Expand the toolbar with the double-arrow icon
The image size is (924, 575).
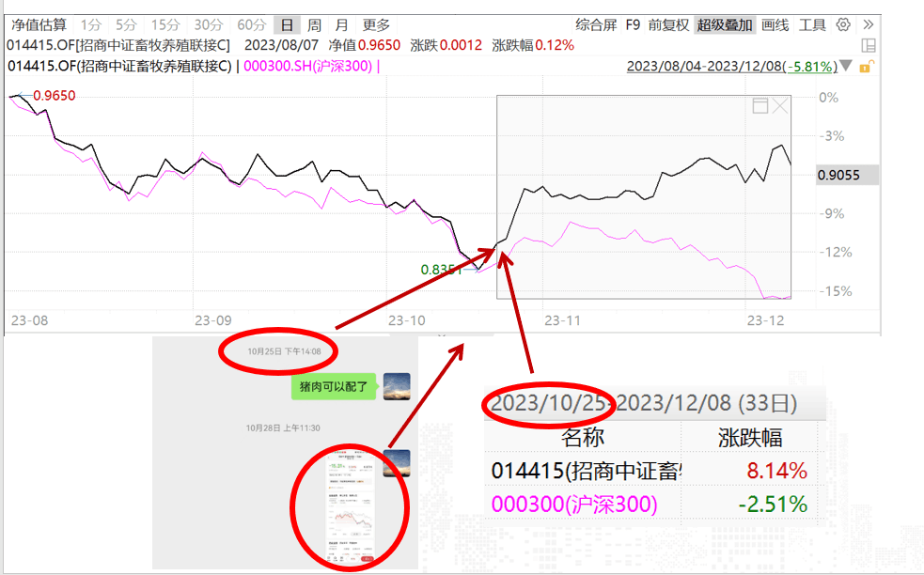click(x=868, y=25)
